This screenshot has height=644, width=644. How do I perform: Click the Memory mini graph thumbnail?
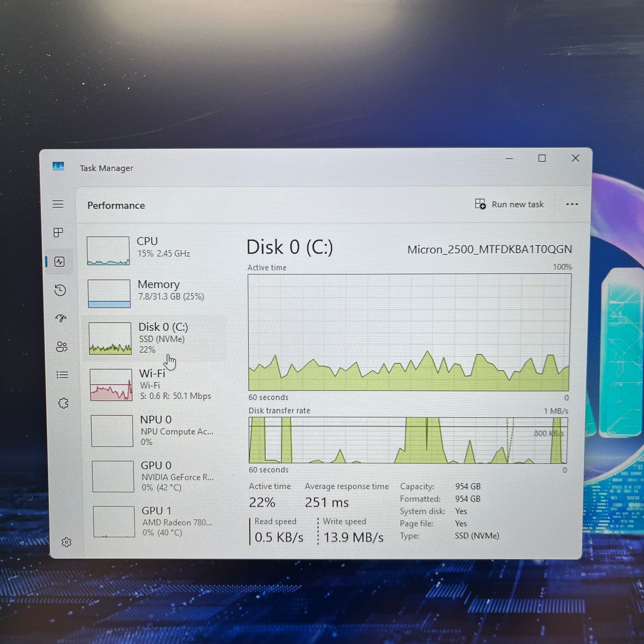pyautogui.click(x=109, y=294)
